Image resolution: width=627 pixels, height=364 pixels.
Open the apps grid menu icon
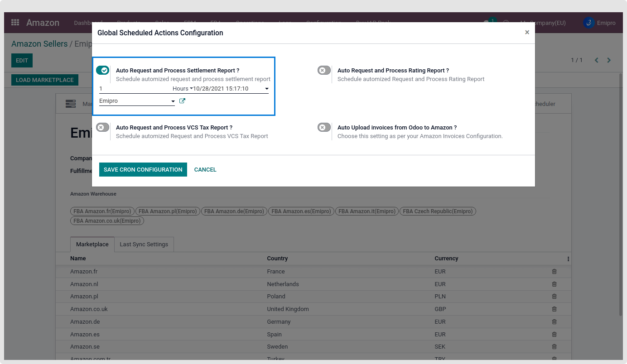pos(15,23)
